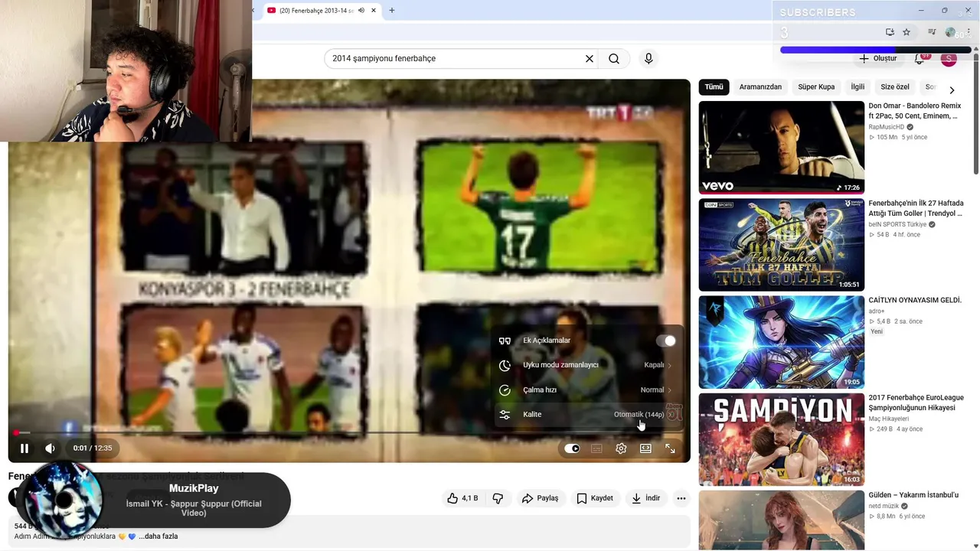Image resolution: width=980 pixels, height=551 pixels.
Task: Click the YouTube search input field
Action: click(456, 58)
